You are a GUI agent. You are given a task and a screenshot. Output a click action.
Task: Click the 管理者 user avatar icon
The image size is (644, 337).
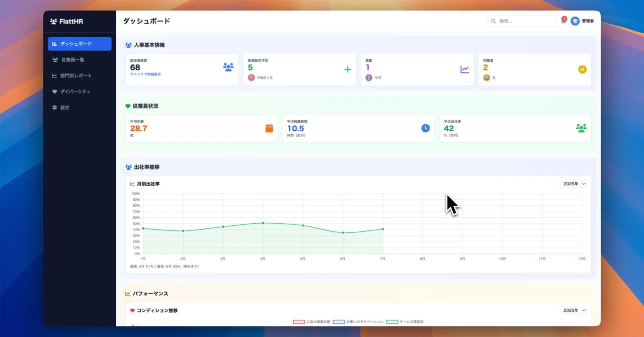point(575,21)
